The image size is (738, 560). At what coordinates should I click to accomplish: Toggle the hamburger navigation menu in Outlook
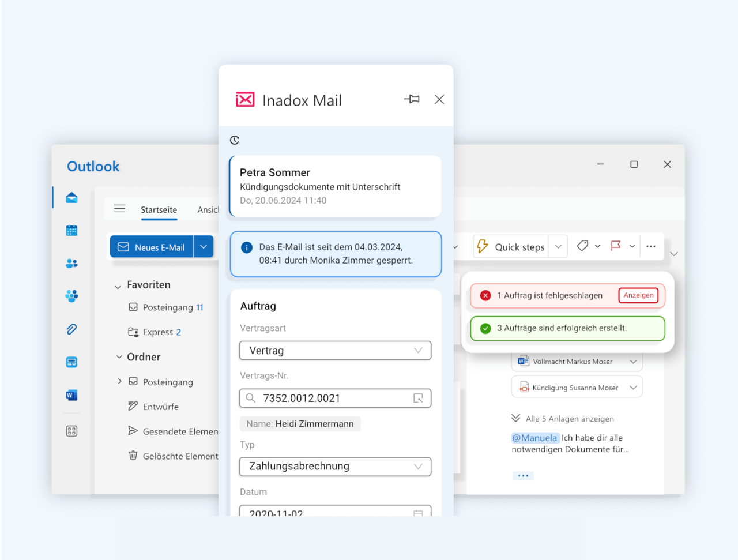point(119,209)
